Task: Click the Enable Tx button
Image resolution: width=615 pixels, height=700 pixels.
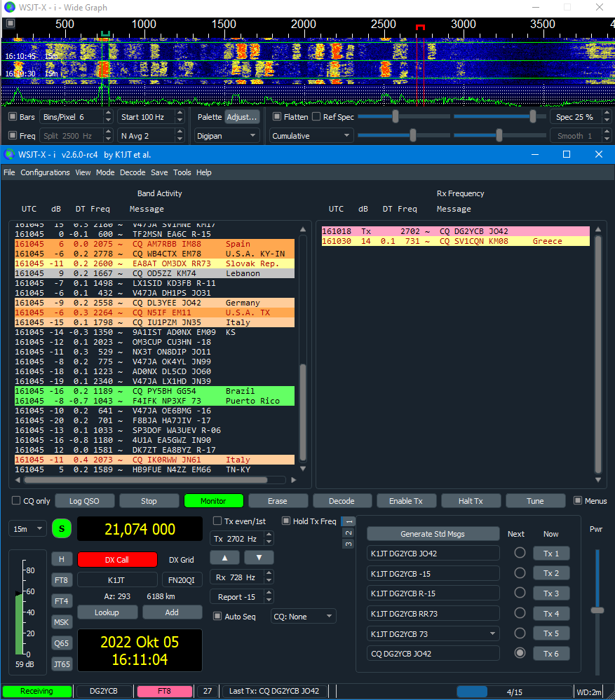Action: pos(405,501)
